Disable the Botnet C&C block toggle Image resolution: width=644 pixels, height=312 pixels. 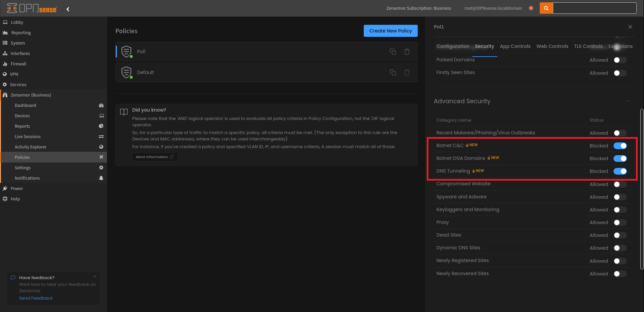[620, 146]
